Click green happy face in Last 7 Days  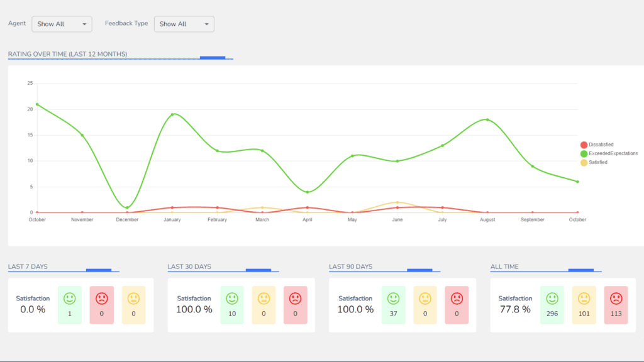point(70,298)
